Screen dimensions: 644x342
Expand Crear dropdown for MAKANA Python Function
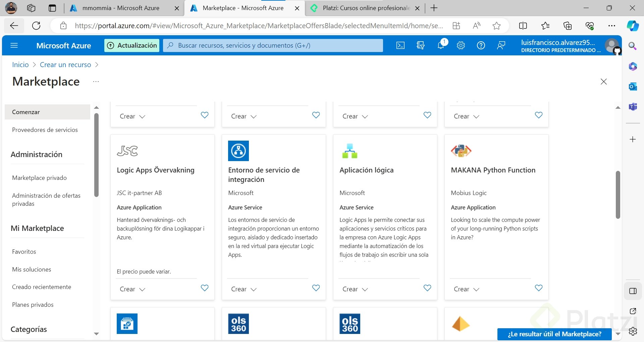pyautogui.click(x=467, y=289)
